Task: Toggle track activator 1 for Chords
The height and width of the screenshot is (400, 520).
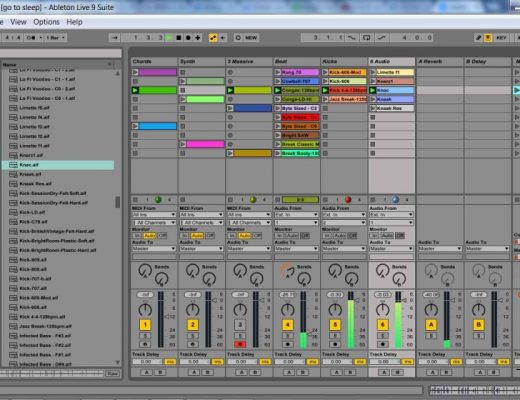Action: [145, 325]
